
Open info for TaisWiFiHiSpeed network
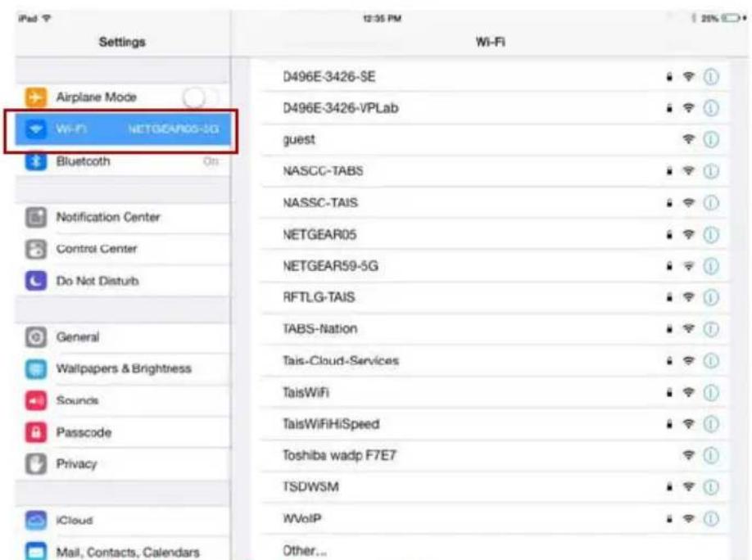[711, 424]
